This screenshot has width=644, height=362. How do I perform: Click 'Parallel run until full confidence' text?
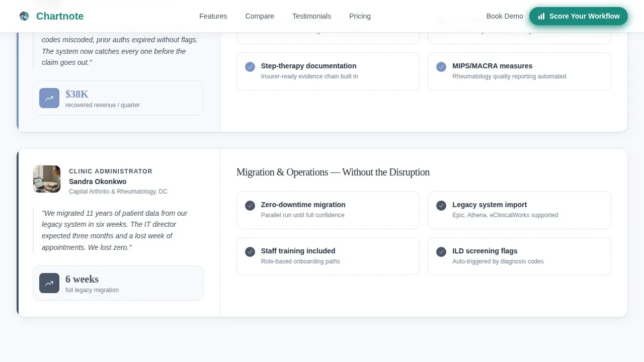click(303, 215)
